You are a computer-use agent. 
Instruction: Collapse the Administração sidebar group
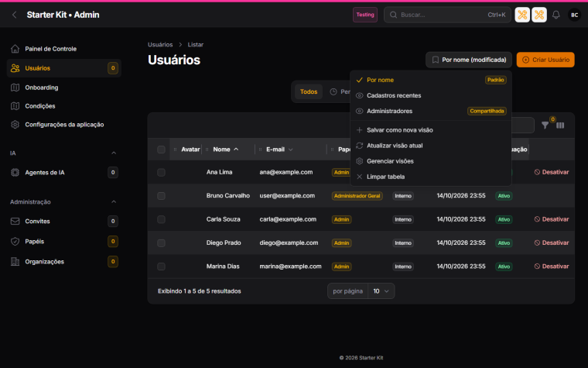(114, 201)
